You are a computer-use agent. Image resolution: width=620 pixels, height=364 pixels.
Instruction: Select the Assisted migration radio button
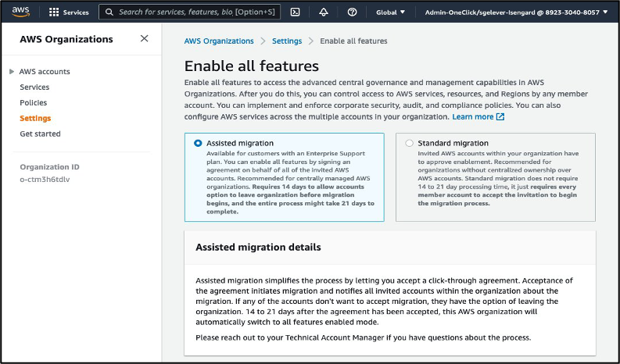tap(198, 143)
